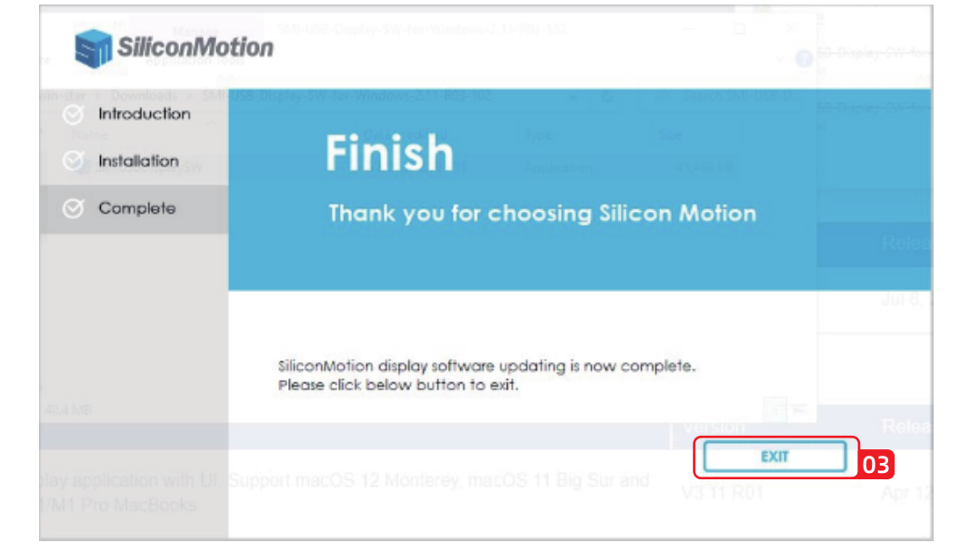Click the large Finish heading
The image size is (980, 553).
(389, 154)
